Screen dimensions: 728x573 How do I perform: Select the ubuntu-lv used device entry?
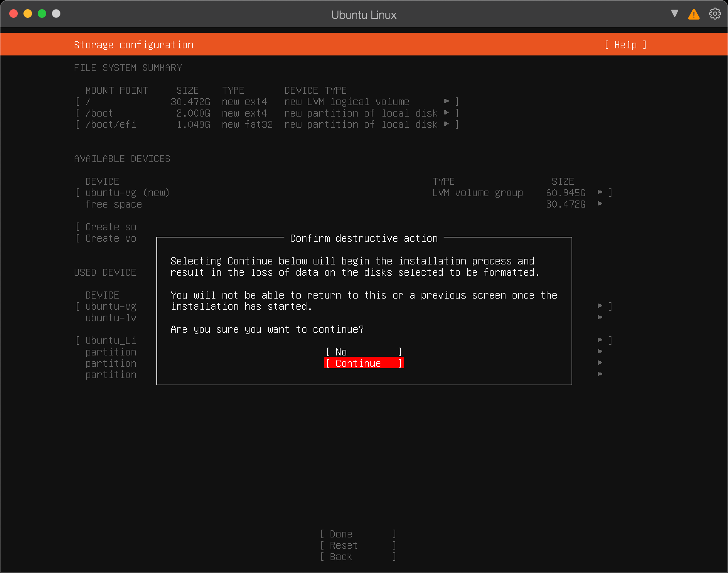pyautogui.click(x=111, y=318)
